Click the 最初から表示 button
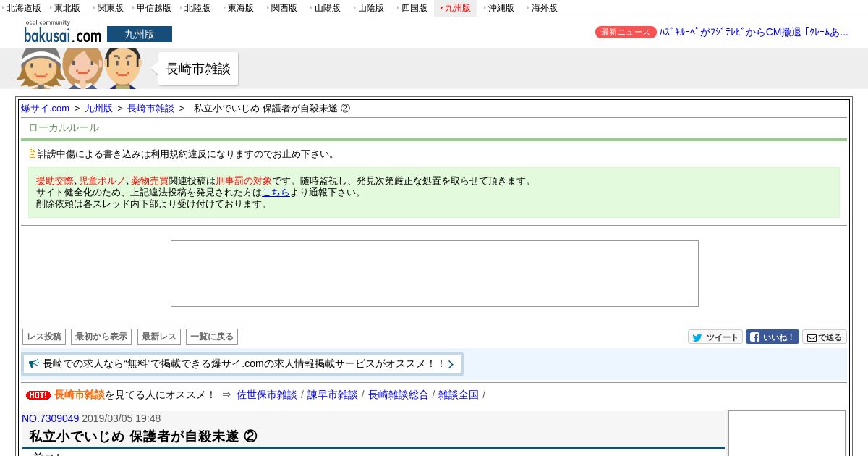This screenshot has width=868, height=456. 101,337
